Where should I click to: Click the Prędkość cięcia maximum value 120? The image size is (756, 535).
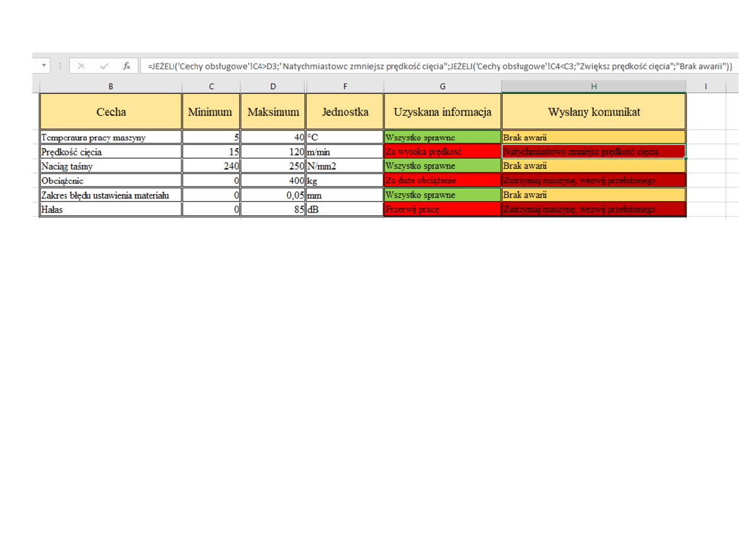tap(273, 151)
